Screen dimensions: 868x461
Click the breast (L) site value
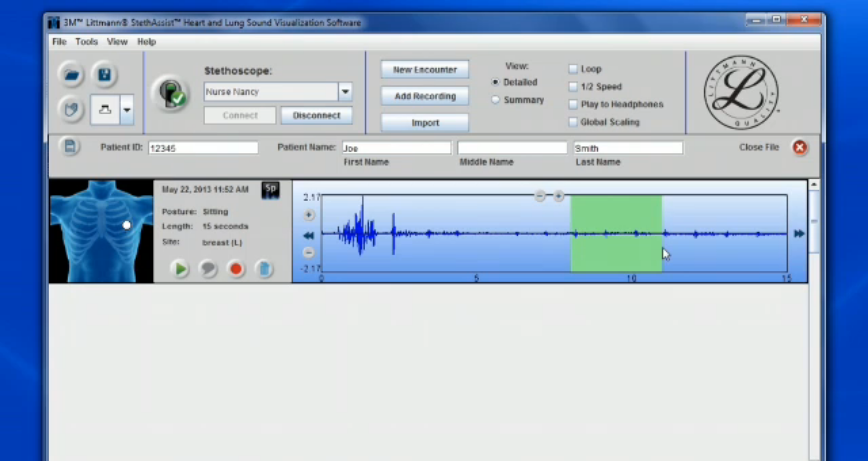222,243
